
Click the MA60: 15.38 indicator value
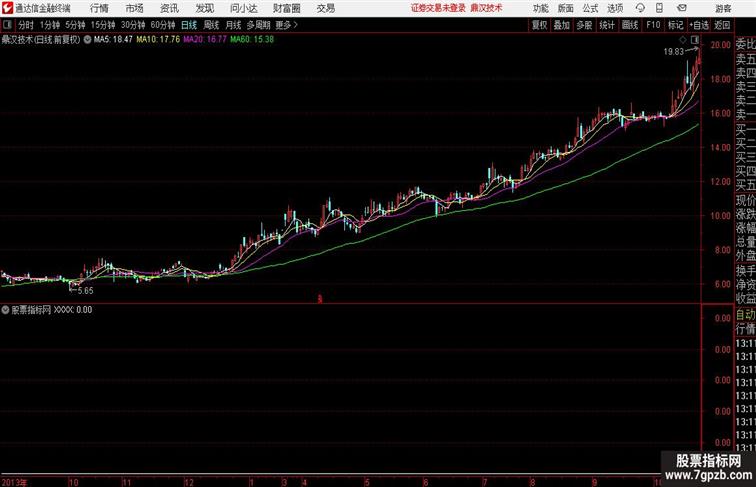252,40
